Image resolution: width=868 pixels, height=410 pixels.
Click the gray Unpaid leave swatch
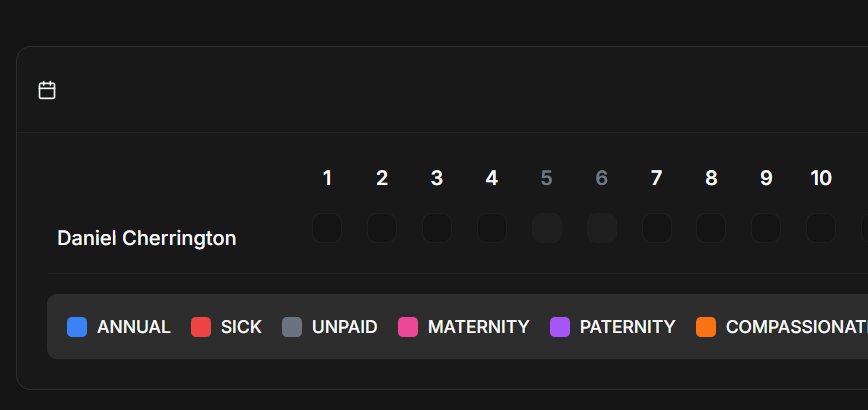(292, 327)
